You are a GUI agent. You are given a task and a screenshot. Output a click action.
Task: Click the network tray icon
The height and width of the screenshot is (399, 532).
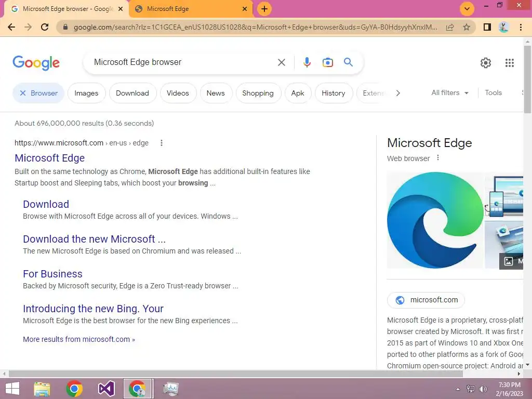pyautogui.click(x=471, y=389)
